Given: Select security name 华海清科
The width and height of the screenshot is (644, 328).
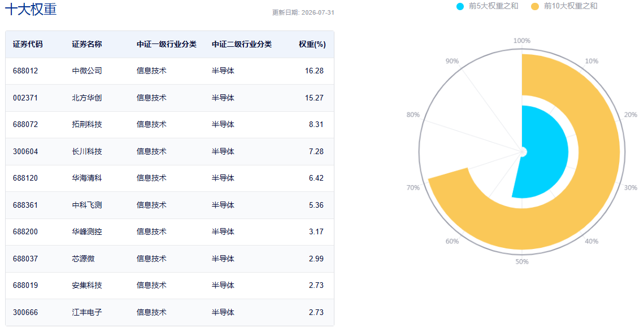Looking at the screenshot, I should point(87,178).
